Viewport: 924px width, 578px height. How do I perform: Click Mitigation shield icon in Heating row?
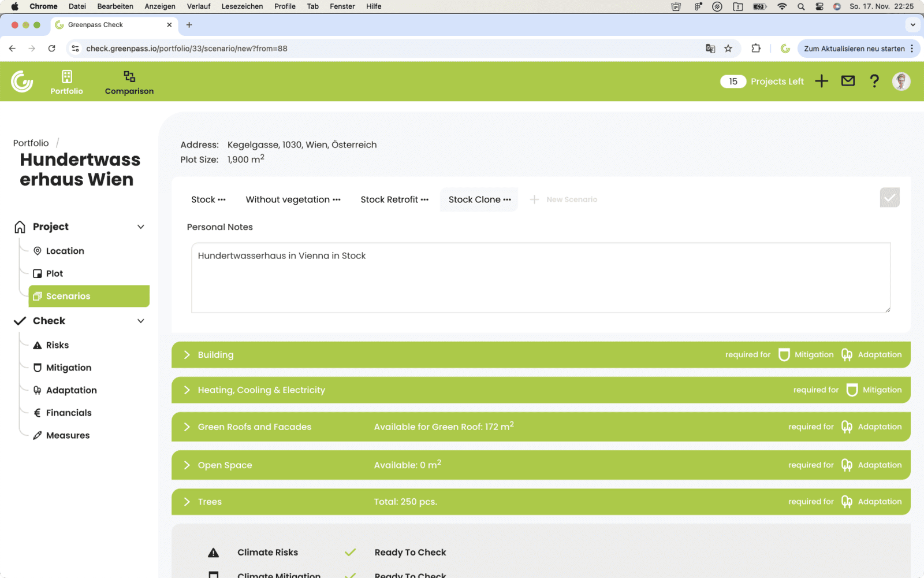[852, 390]
